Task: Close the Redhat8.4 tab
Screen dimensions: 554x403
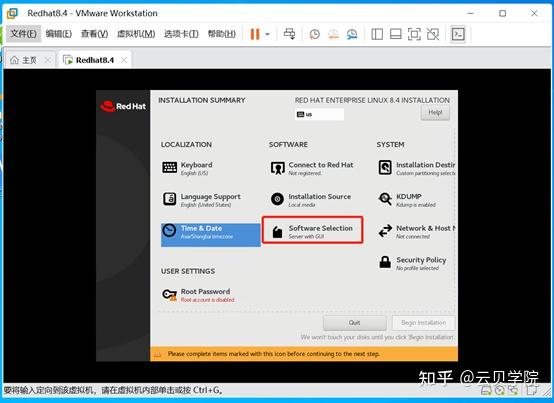Action: (x=124, y=60)
